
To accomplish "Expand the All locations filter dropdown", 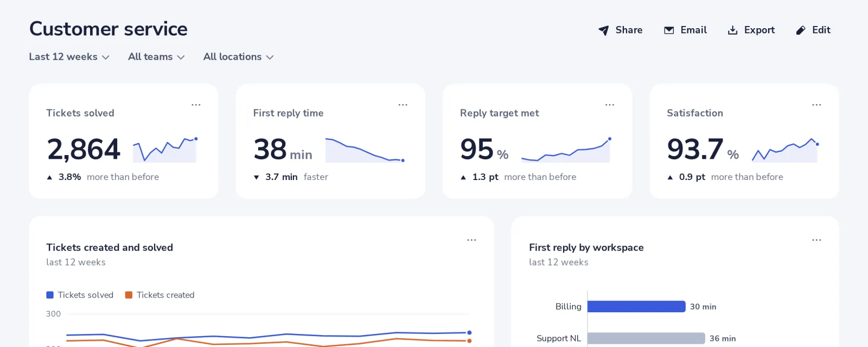I will coord(238,57).
